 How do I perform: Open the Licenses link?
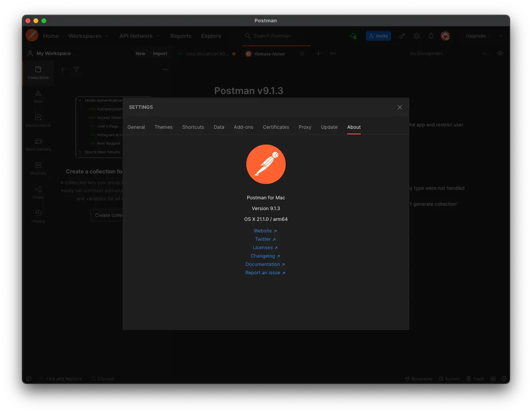[x=265, y=248]
